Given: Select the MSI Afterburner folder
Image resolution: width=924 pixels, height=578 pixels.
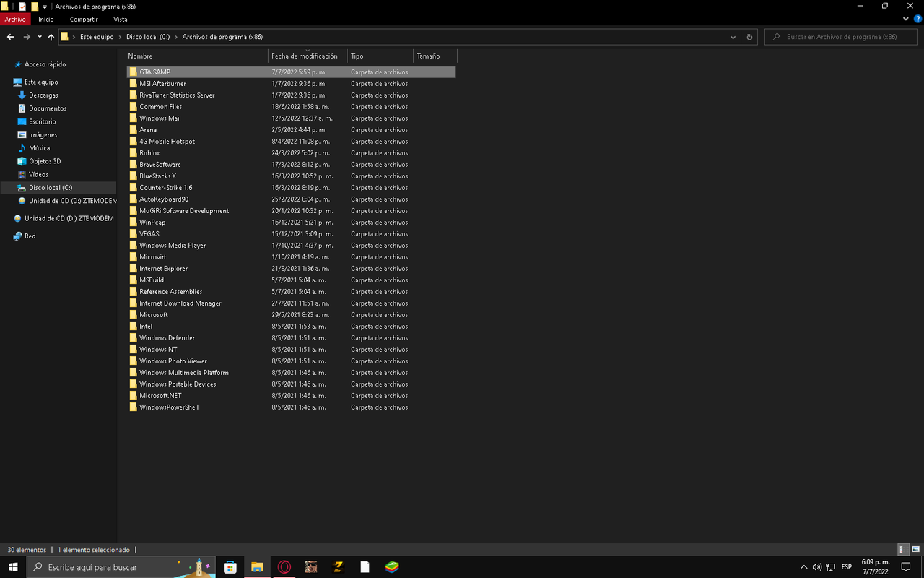Looking at the screenshot, I should click(162, 84).
